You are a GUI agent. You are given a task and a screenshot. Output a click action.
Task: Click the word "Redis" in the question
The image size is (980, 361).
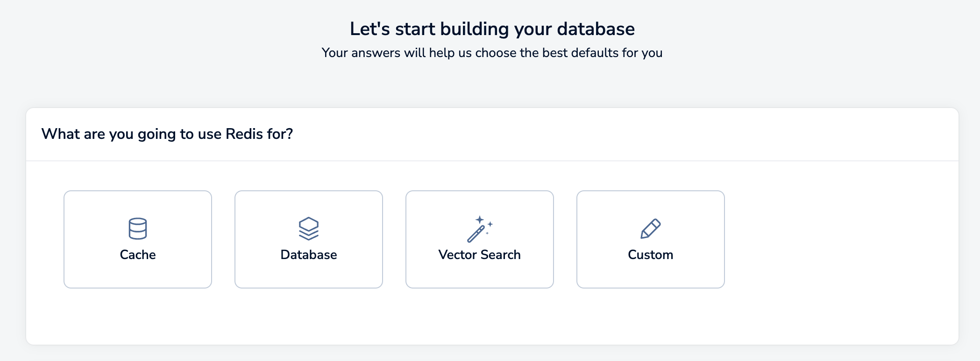pos(244,134)
